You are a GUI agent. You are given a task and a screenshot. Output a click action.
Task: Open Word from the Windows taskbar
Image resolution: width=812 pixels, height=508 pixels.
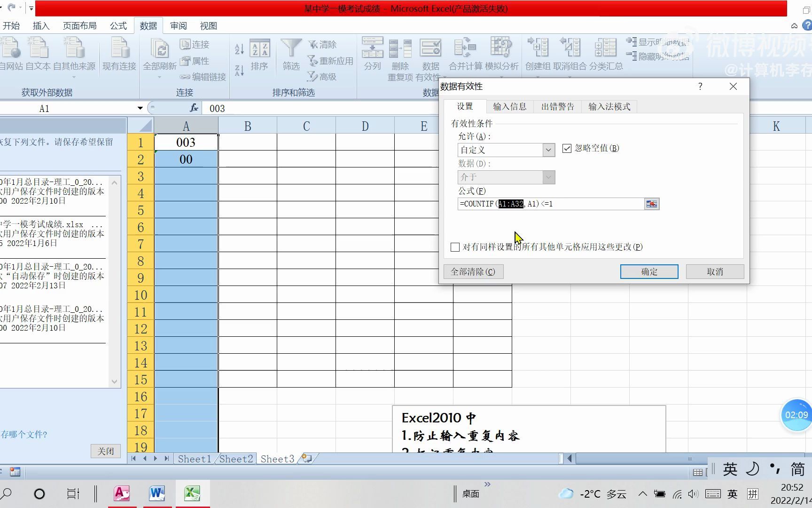pyautogui.click(x=157, y=493)
